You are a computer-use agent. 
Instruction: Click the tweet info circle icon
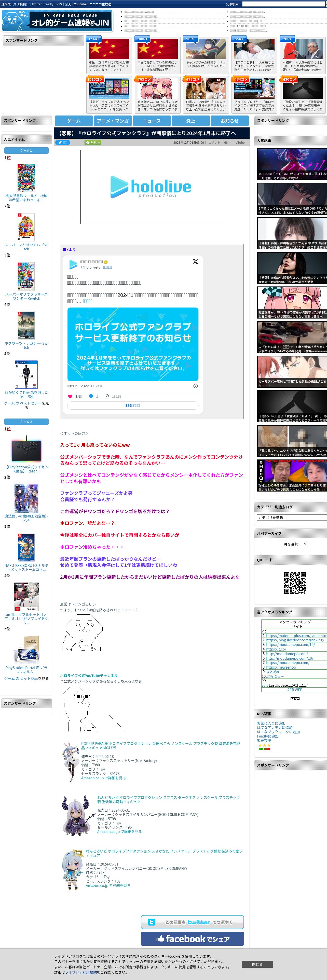(196, 386)
